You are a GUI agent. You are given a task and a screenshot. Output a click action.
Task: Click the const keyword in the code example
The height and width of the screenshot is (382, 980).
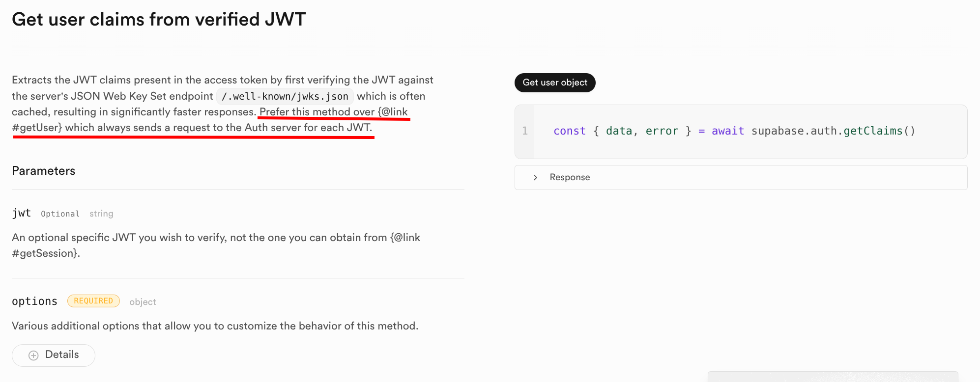coord(569,131)
